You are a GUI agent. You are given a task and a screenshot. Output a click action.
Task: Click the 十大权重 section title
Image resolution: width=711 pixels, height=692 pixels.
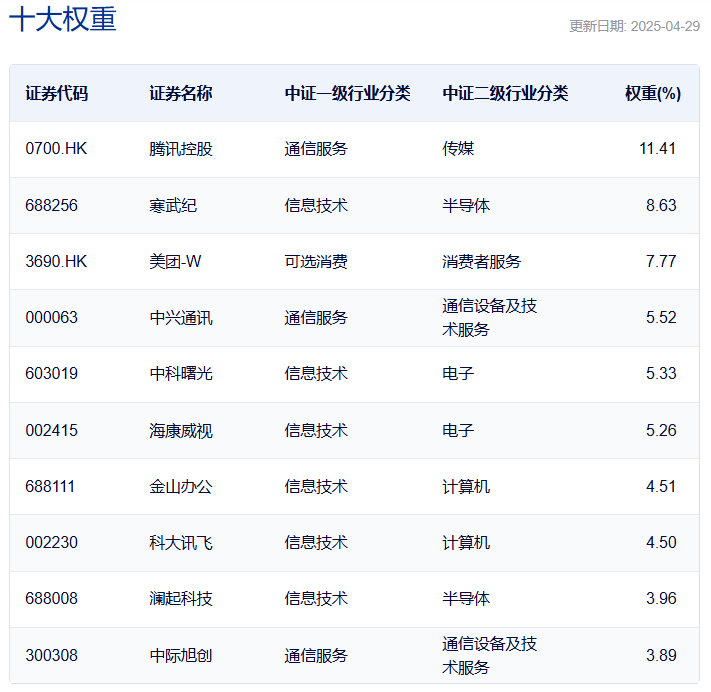[63, 21]
